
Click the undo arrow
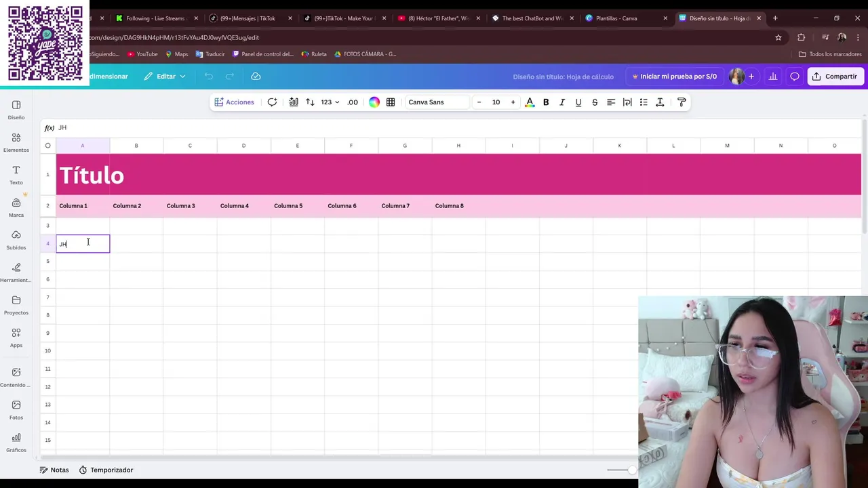[x=209, y=77]
